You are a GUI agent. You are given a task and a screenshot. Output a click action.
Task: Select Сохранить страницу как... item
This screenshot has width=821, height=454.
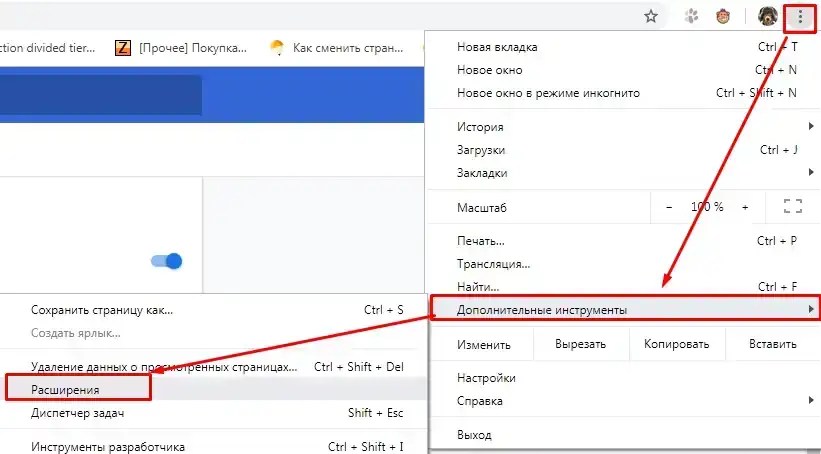click(x=212, y=309)
